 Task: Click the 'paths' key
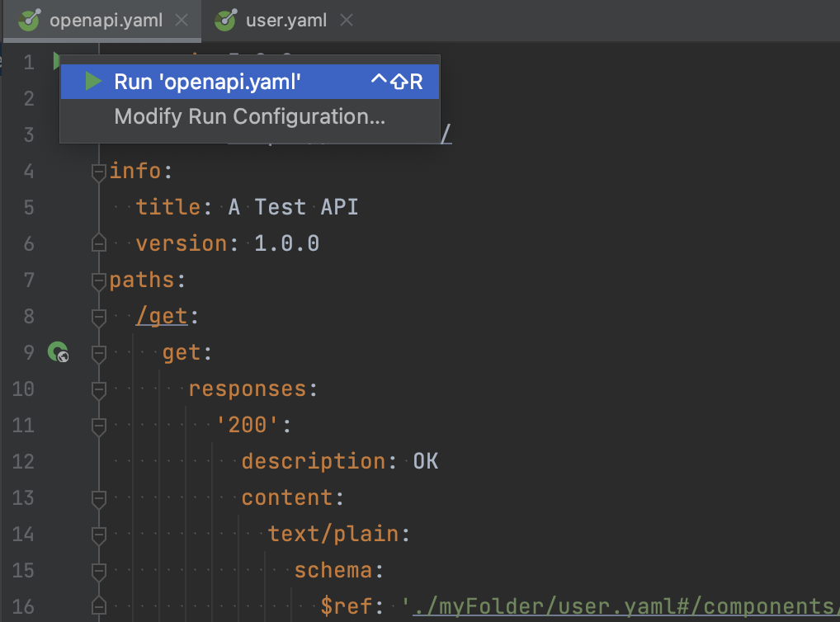click(x=142, y=280)
